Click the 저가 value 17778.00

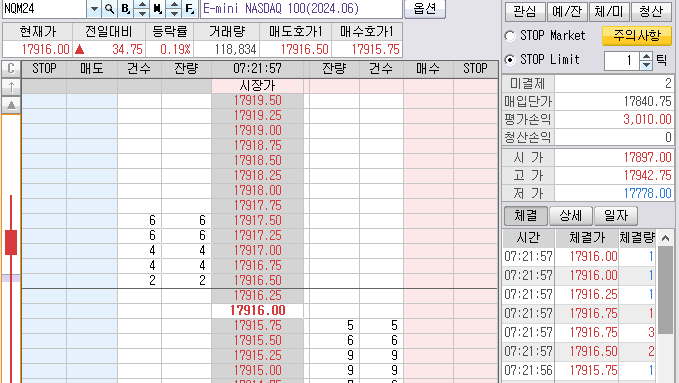(647, 193)
